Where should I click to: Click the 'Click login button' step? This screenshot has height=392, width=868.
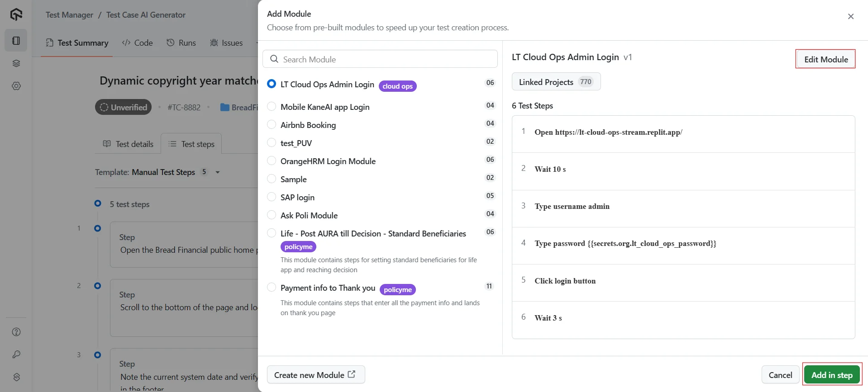pyautogui.click(x=683, y=283)
